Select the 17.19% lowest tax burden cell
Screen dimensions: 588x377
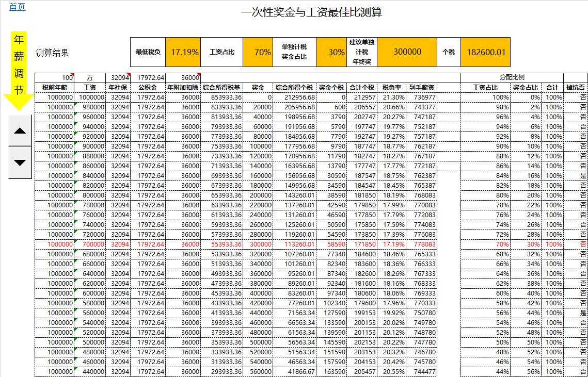point(183,52)
